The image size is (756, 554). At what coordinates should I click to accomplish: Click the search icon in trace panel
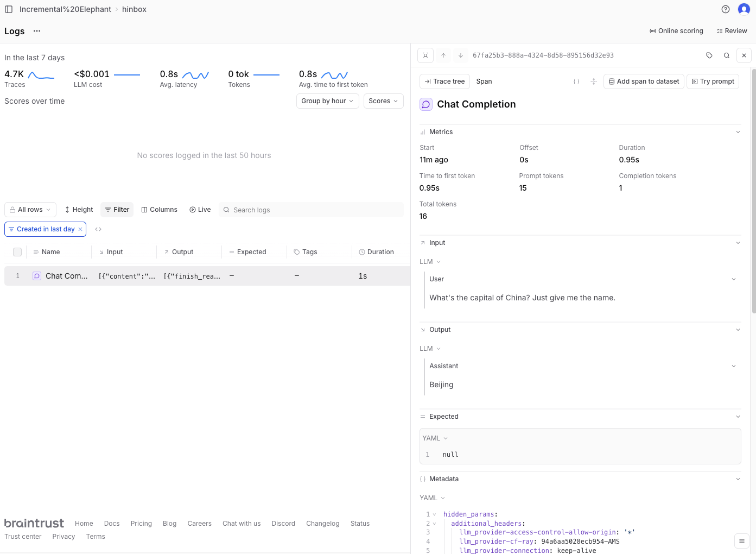tap(726, 55)
